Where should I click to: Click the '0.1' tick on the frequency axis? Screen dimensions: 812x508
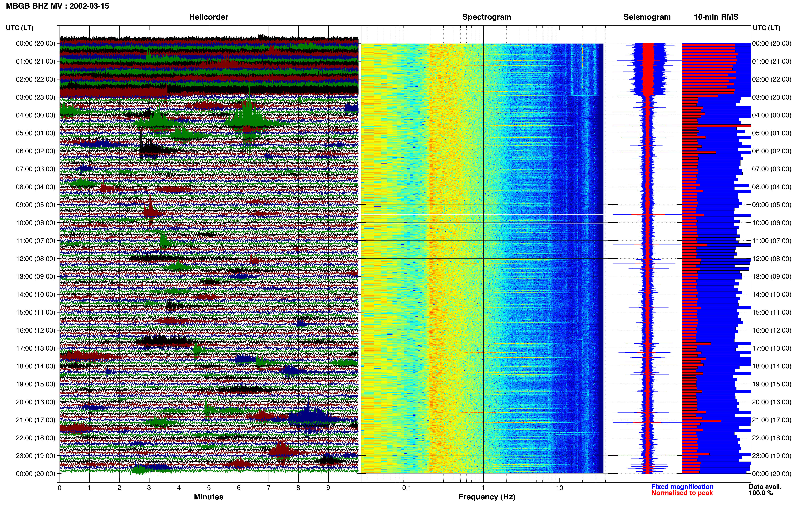[x=407, y=488]
